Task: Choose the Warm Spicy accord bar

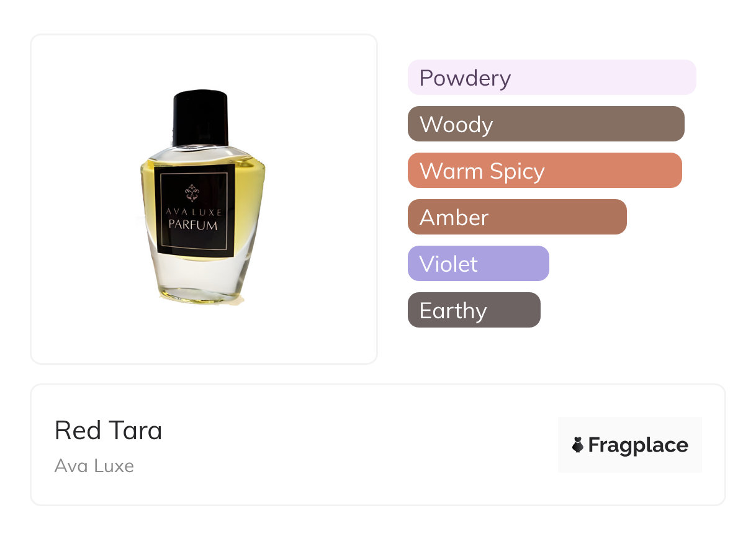Action: [x=544, y=171]
